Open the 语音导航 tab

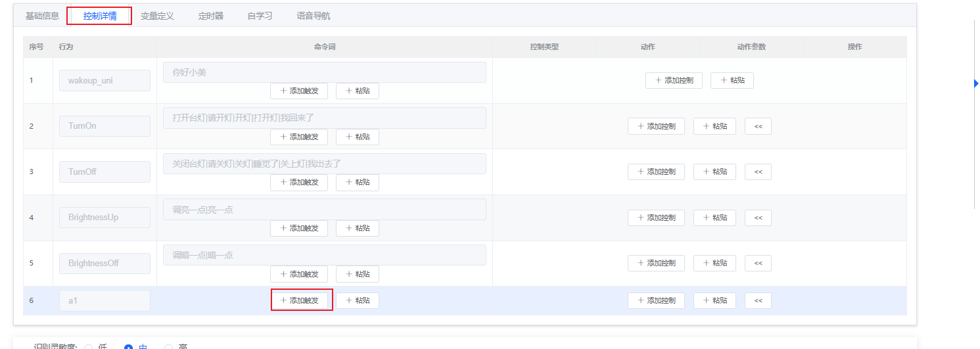[314, 16]
